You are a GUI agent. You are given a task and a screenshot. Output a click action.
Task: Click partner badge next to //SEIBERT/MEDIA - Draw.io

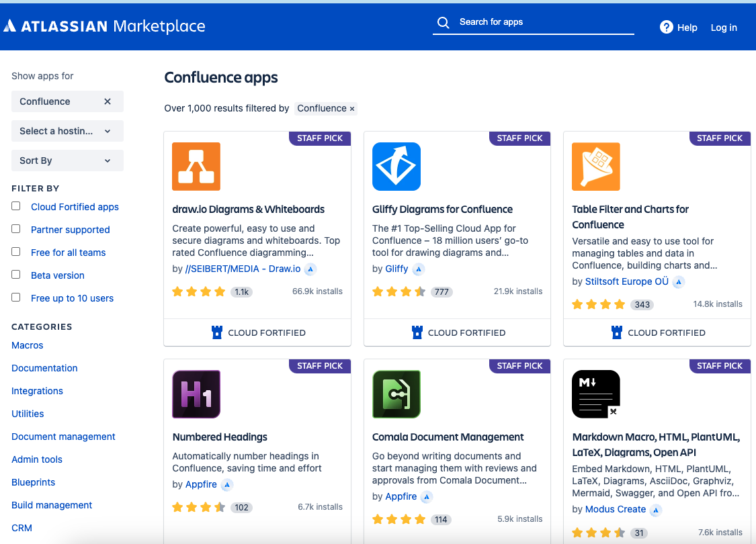point(310,269)
